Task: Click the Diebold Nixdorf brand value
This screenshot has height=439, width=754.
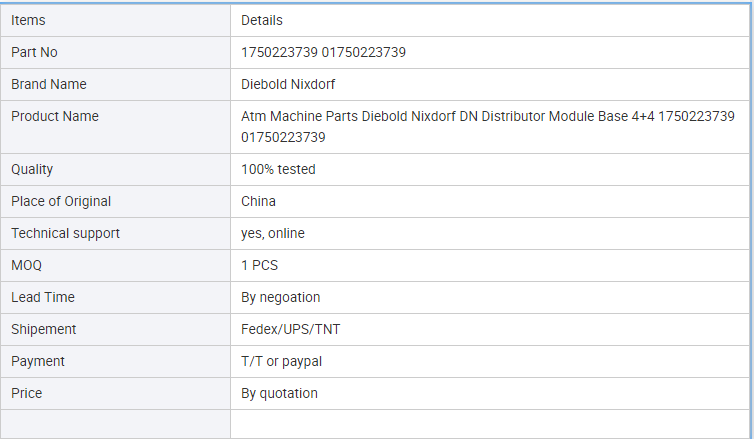Action: (288, 84)
